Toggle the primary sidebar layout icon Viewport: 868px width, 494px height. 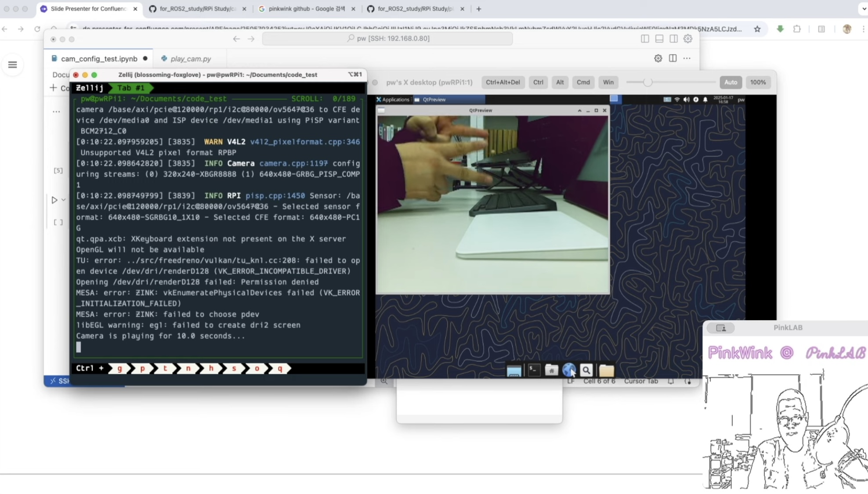[644, 39]
